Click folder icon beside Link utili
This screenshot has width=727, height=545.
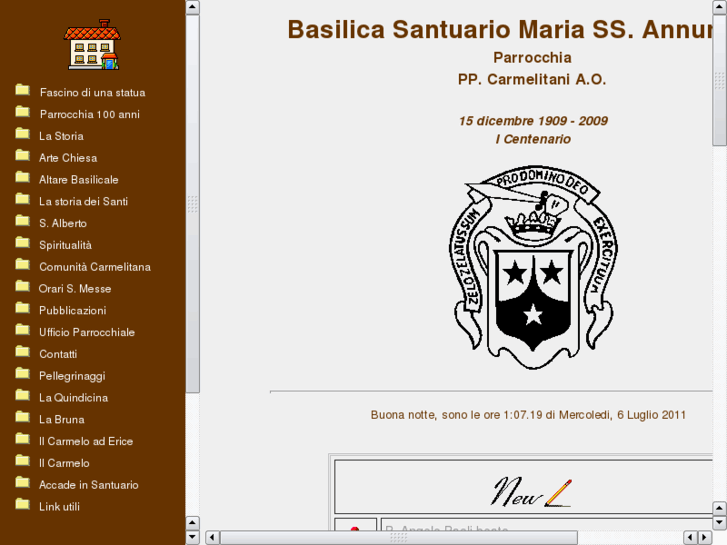[22, 504]
